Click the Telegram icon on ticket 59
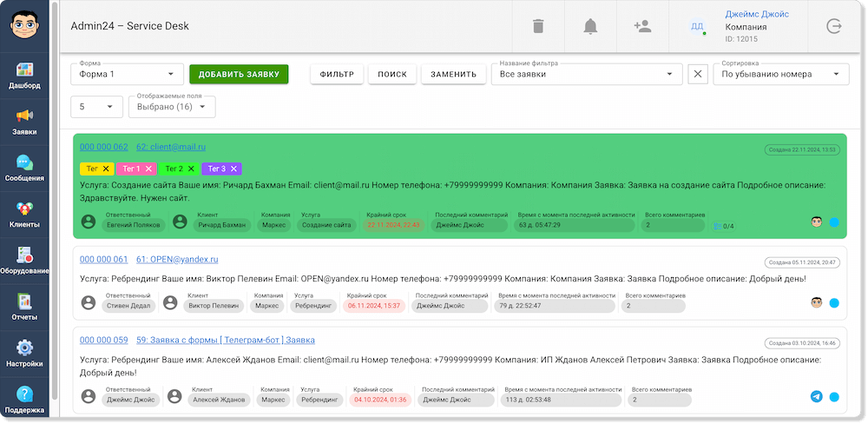The image size is (868, 424). (816, 397)
